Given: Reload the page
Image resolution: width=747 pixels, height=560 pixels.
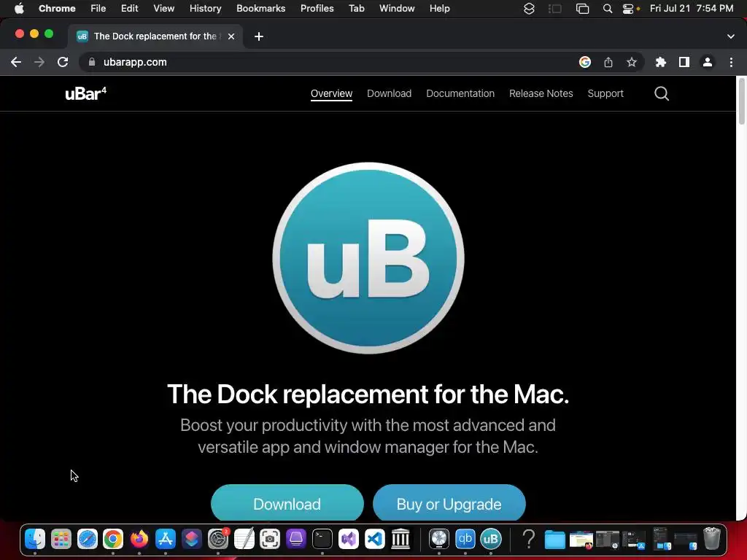Looking at the screenshot, I should tap(63, 62).
